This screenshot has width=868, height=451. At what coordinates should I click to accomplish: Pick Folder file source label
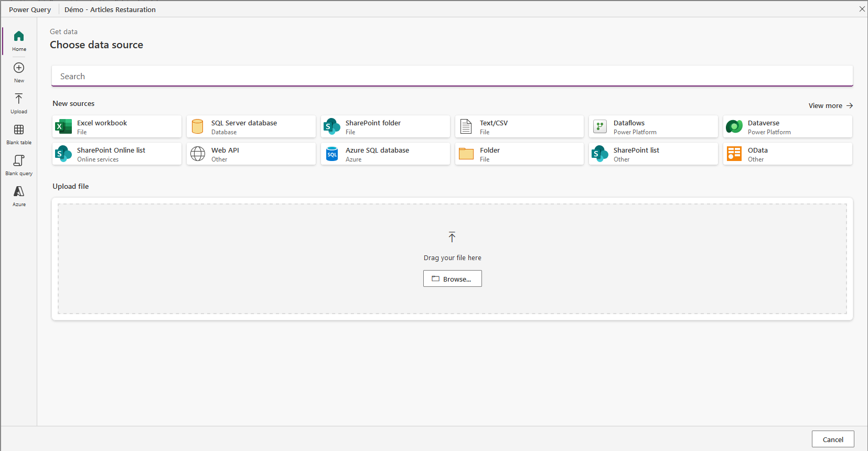(x=490, y=150)
